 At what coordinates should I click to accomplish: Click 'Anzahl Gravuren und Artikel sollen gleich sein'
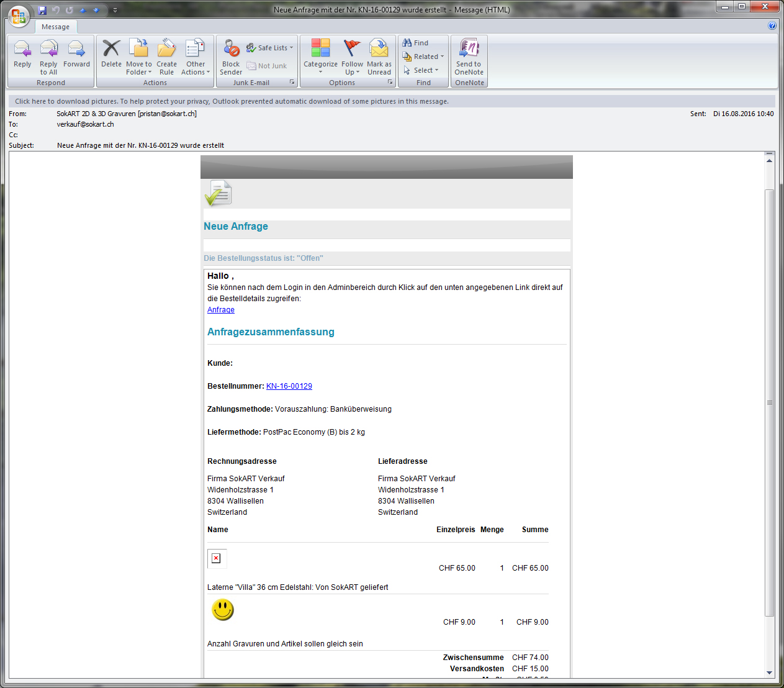pyautogui.click(x=285, y=644)
